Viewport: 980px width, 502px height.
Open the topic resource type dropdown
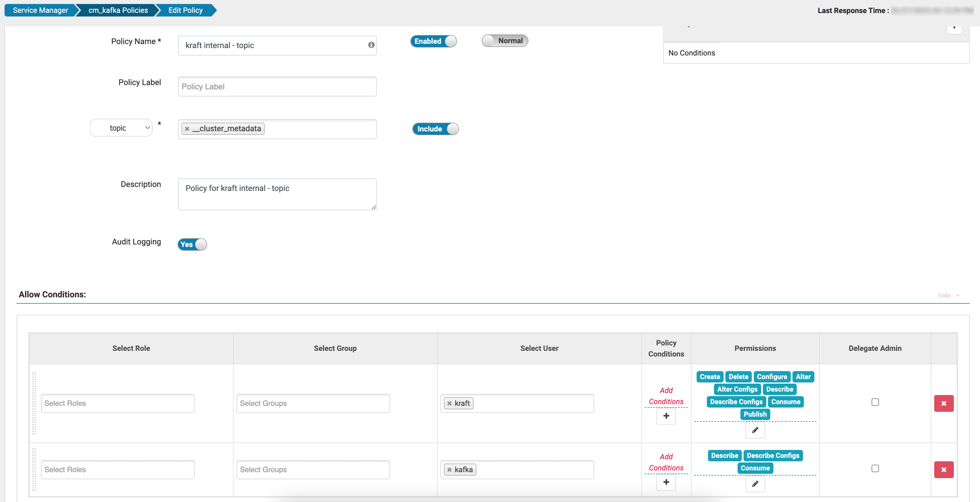[121, 128]
